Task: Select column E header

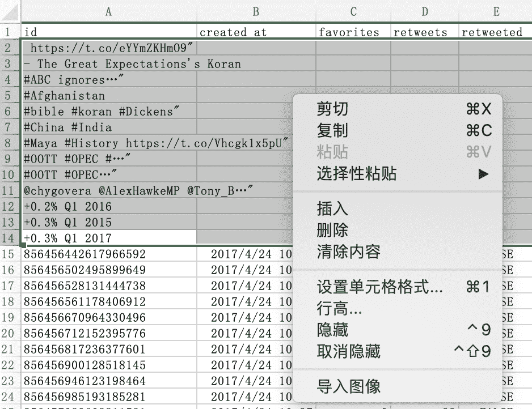Action: coord(496,11)
